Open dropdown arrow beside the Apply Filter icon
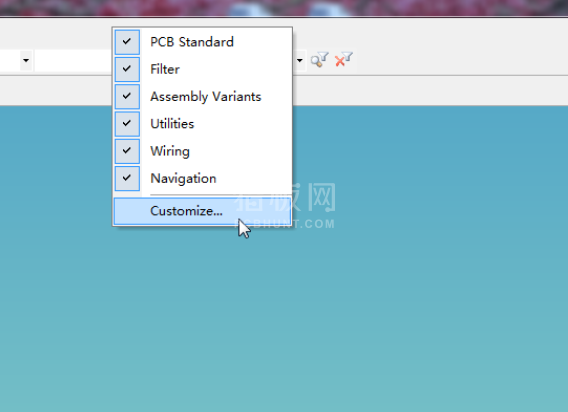Screen dimensions: 568x412 pyautogui.click(x=300, y=60)
